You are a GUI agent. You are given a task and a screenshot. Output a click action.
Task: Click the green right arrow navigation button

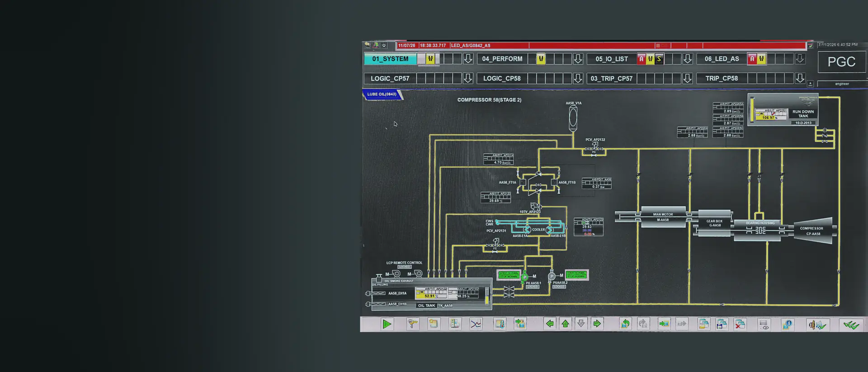[x=597, y=324]
